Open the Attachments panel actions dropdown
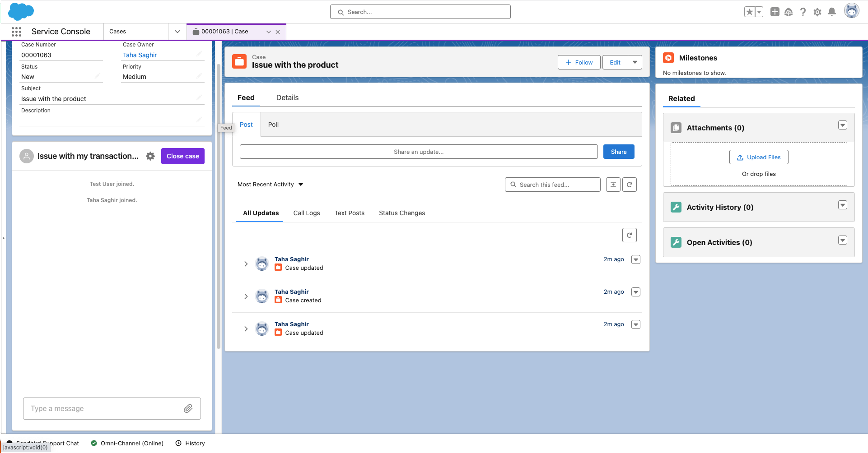This screenshot has height=453, width=868. (842, 125)
